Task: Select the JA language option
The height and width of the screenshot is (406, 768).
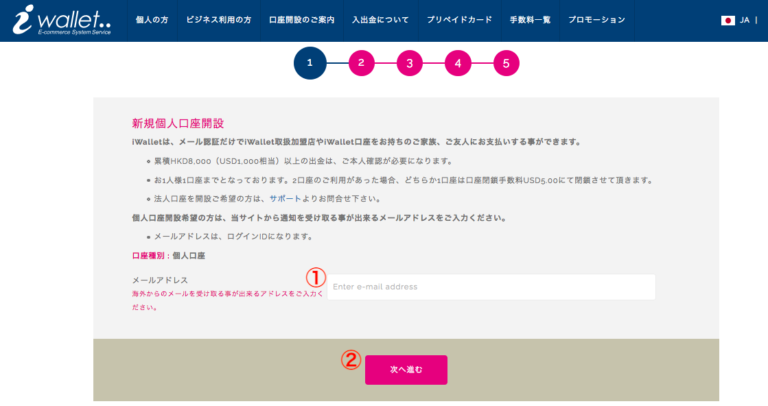Action: coord(744,21)
